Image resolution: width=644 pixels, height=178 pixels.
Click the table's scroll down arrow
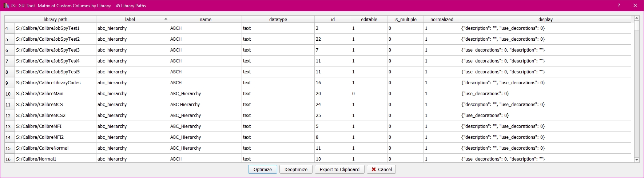coord(637,160)
